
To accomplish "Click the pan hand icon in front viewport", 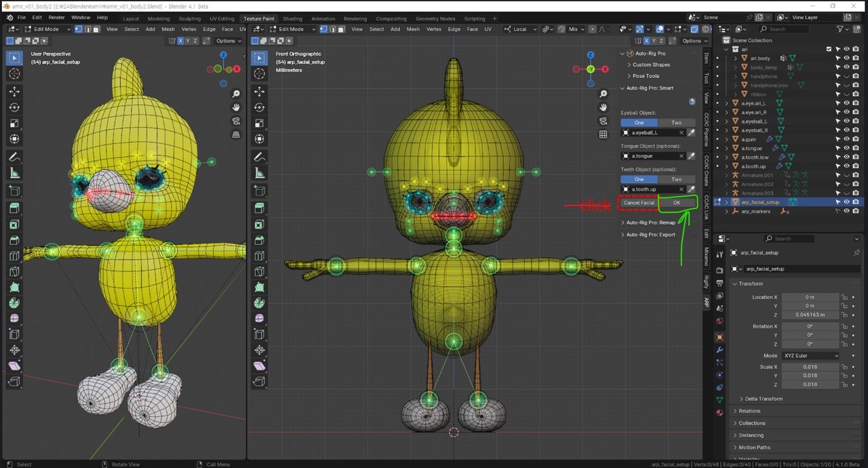I will point(603,107).
